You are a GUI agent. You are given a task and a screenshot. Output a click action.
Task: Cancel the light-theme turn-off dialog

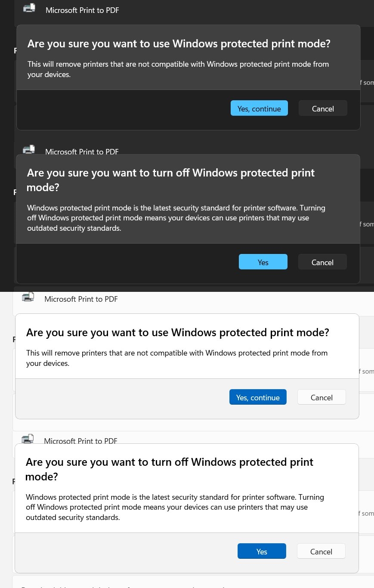pos(321,551)
